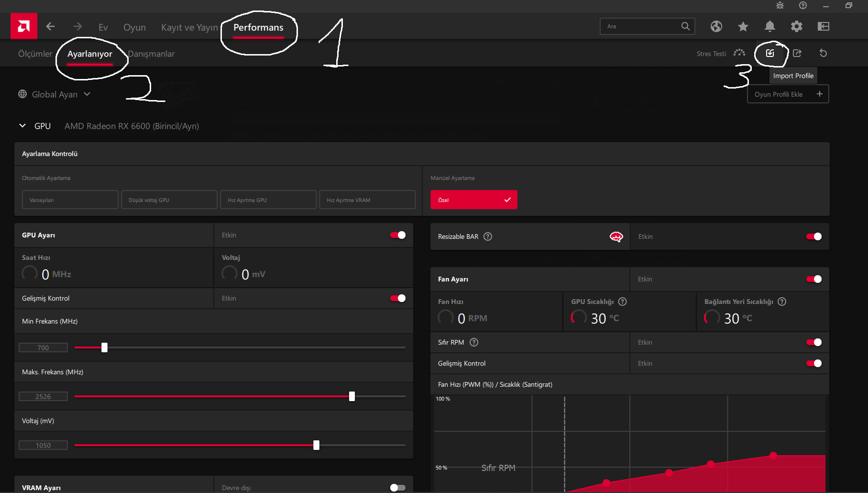This screenshot has width=868, height=493.
Task: Click the export profile icon
Action: (797, 53)
